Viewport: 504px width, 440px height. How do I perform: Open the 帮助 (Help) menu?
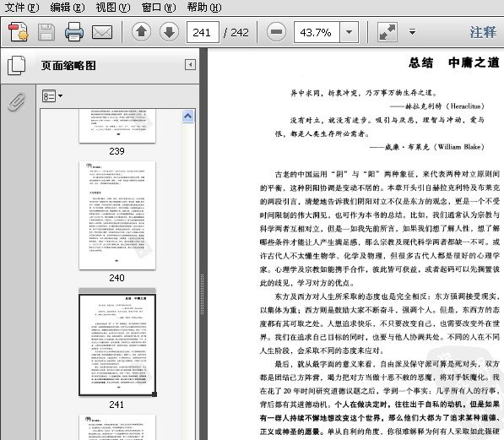[x=204, y=7]
